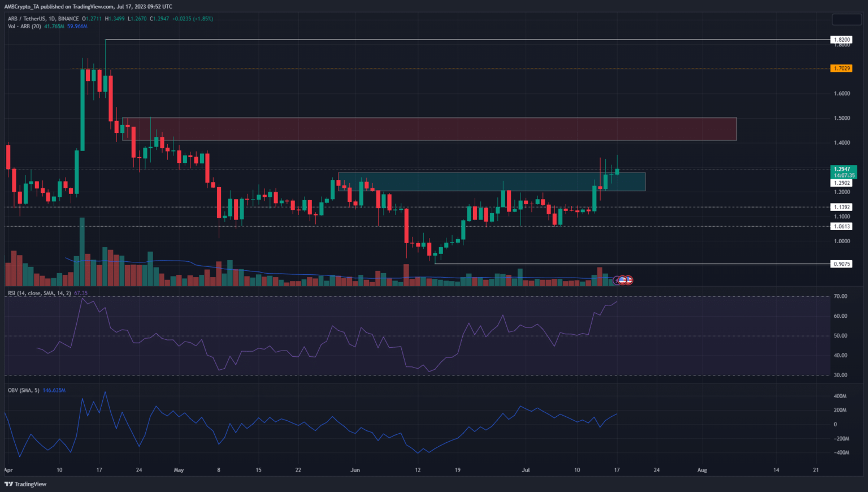Click the orange 1.7029 price label
Viewport: 868px width, 492px height.
coord(841,68)
